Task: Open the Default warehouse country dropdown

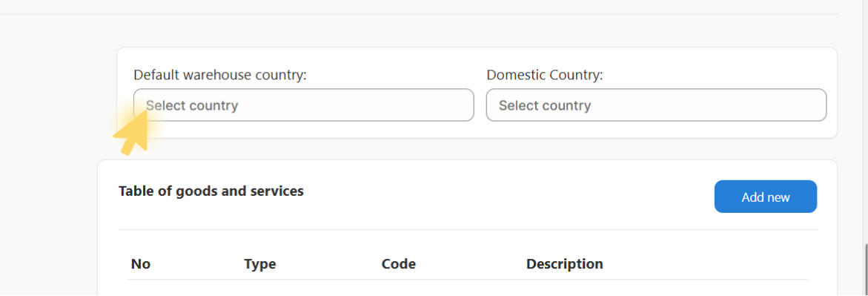Action: (303, 105)
